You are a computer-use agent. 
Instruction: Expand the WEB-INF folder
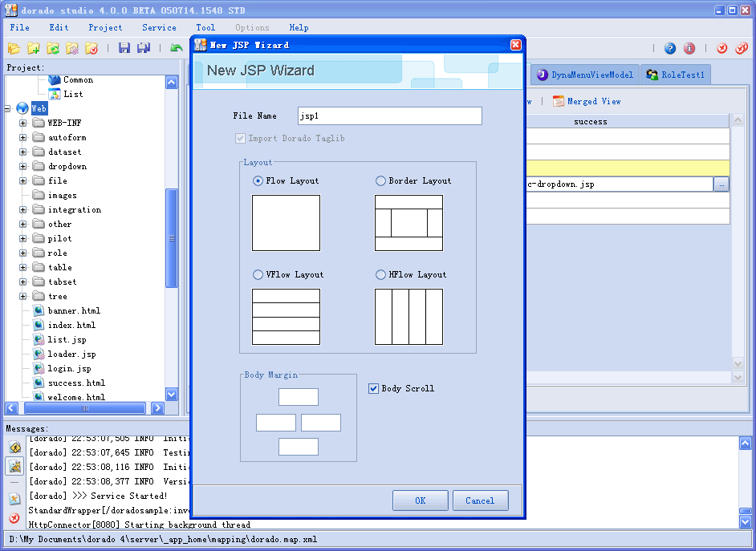tap(22, 123)
